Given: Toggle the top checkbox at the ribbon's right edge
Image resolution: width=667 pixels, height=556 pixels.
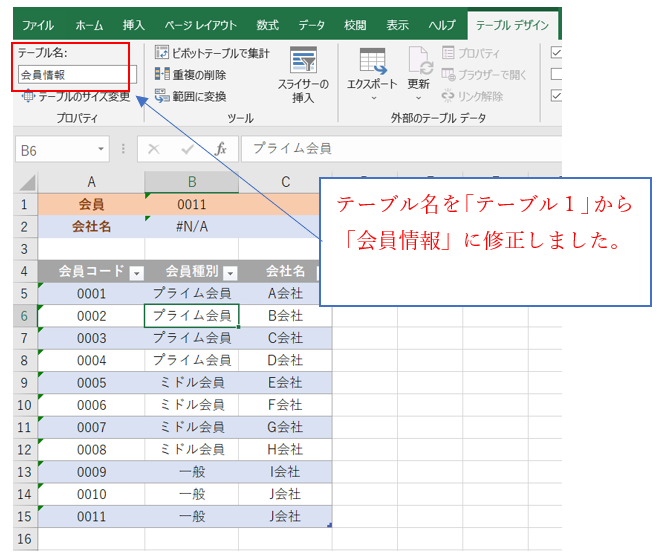Looking at the screenshot, I should 556,52.
